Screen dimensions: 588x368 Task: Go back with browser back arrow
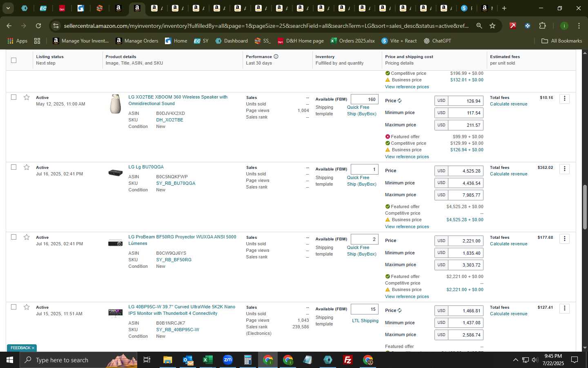pos(9,26)
